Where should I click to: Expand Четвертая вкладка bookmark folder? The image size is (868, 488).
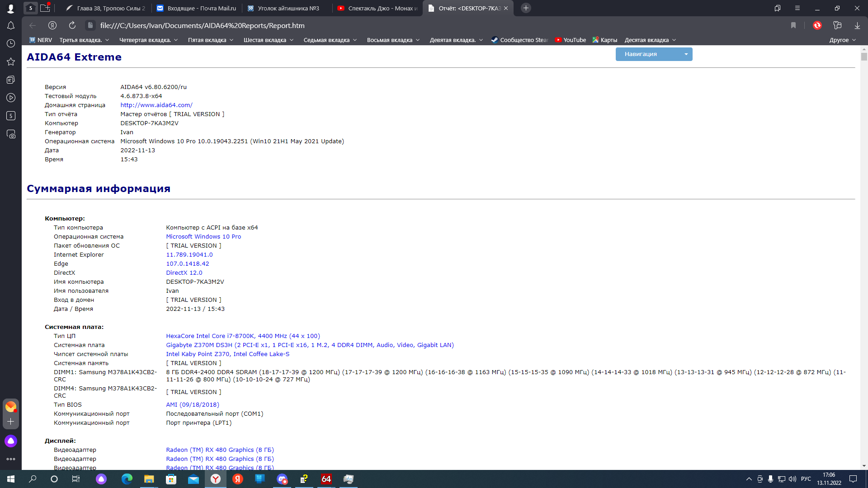pyautogui.click(x=148, y=40)
